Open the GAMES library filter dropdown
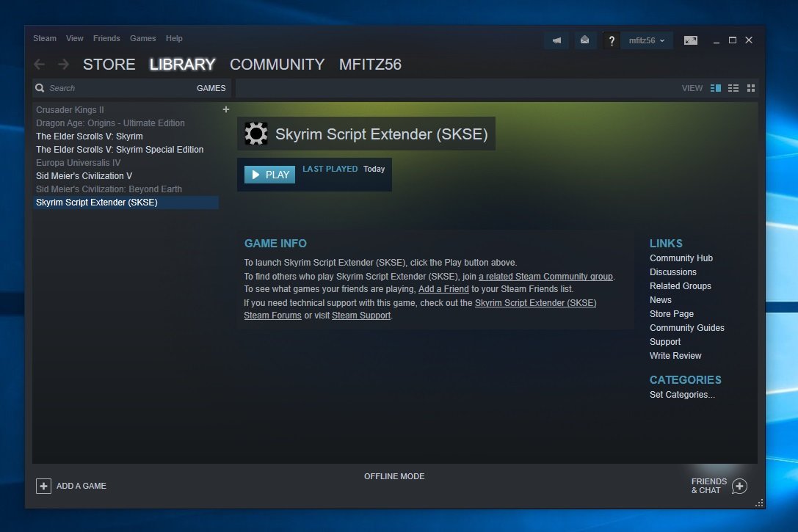Viewport: 798px width, 532px height. pos(211,88)
